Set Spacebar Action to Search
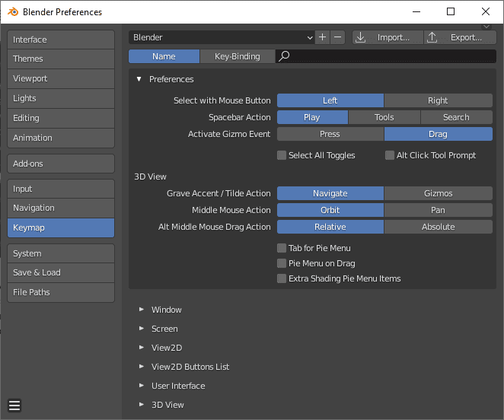 pos(457,117)
